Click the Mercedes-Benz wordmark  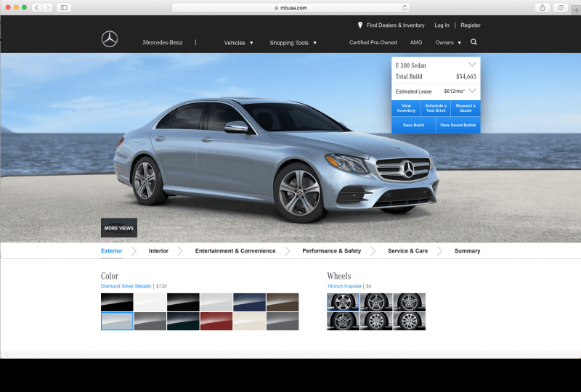(163, 42)
